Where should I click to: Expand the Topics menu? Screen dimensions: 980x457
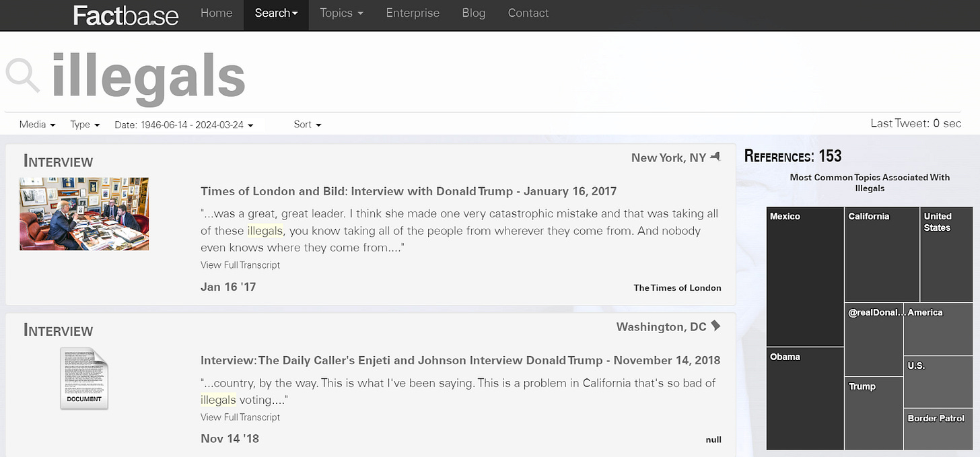pyautogui.click(x=341, y=13)
